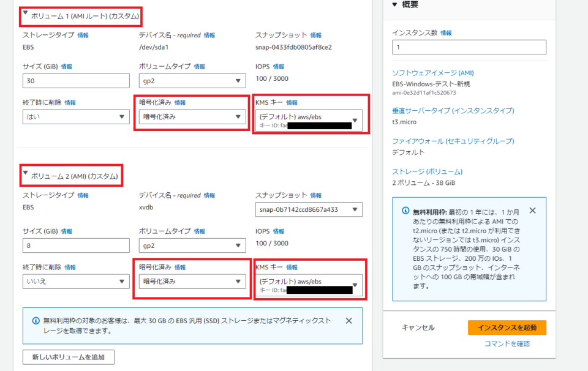Open 仮想サーバータイプ (インスタンスタイプ) link

point(453,111)
